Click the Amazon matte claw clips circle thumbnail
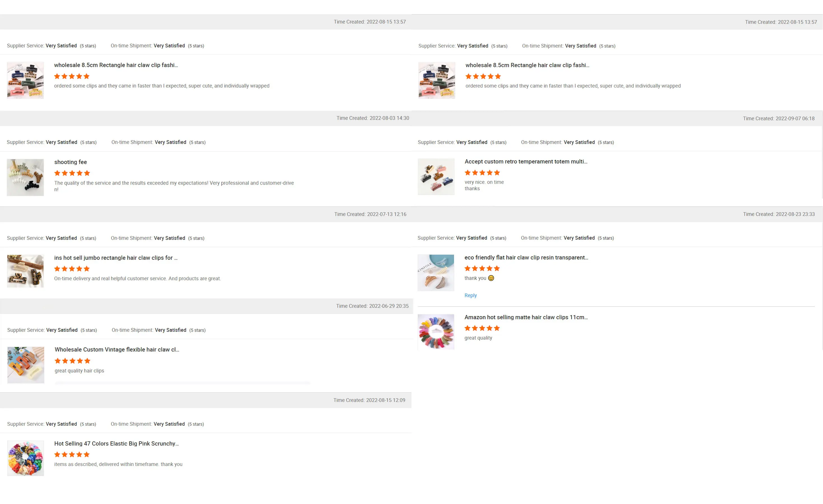This screenshot has width=823, height=504. tap(436, 332)
